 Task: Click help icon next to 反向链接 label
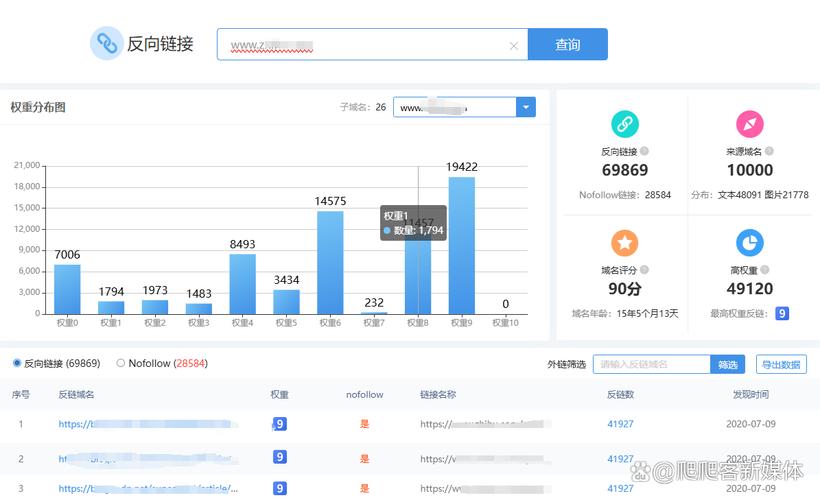[644, 151]
